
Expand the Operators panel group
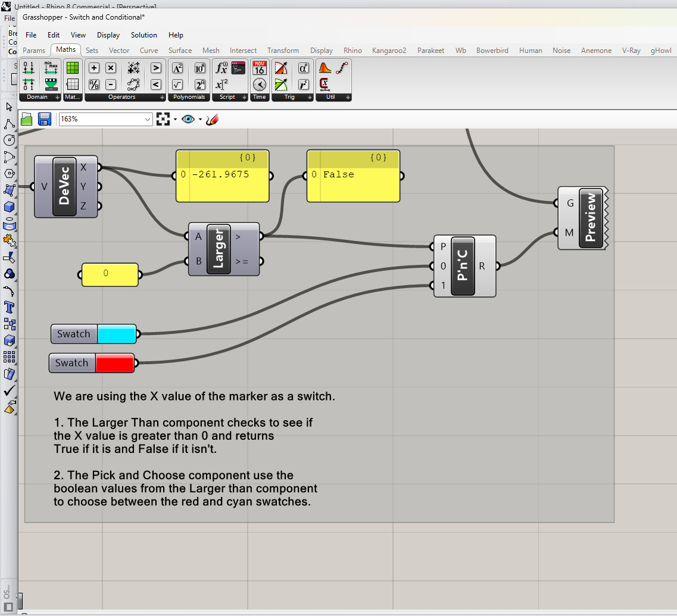(162, 97)
